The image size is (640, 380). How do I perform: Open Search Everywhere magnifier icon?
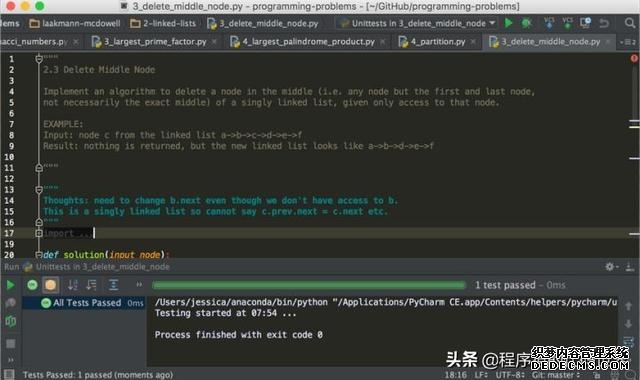tap(630, 23)
